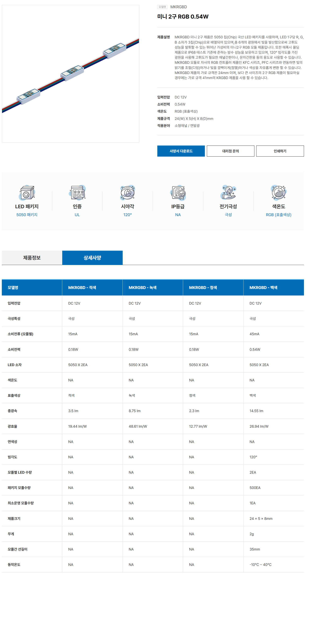Click the certification star-rating icon

click(77, 193)
